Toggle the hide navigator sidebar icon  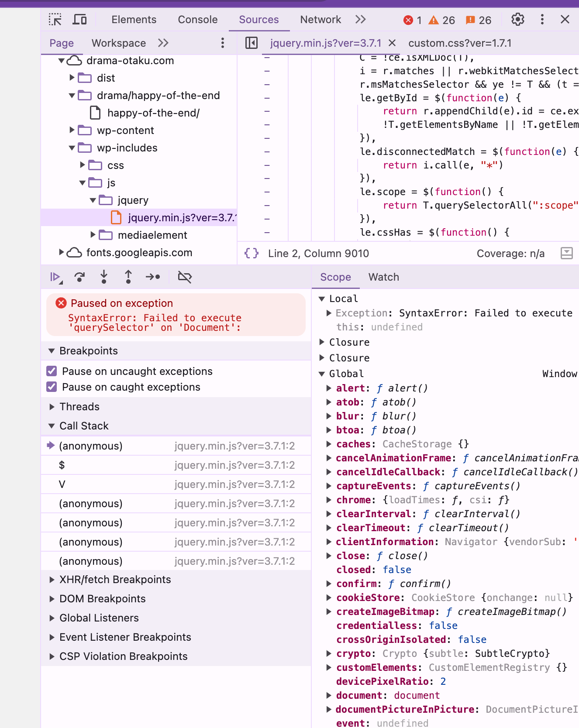coord(251,43)
